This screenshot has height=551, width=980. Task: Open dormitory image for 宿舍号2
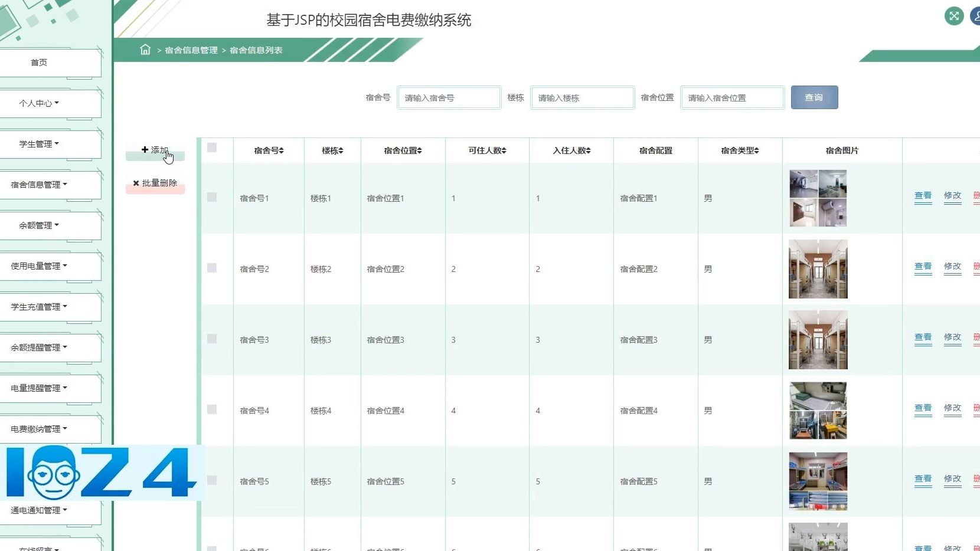pyautogui.click(x=818, y=269)
